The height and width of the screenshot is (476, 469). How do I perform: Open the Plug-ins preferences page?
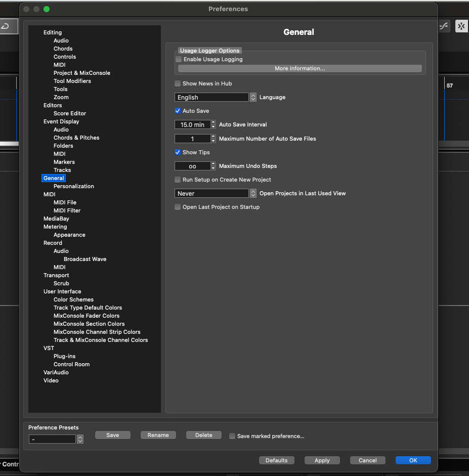64,356
